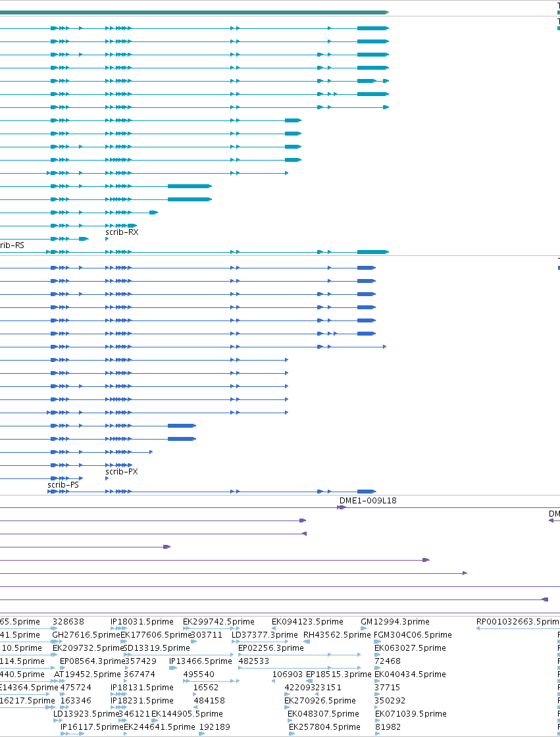Open EST EK299742.5prime
This screenshot has height=737, width=560.
[x=218, y=622]
